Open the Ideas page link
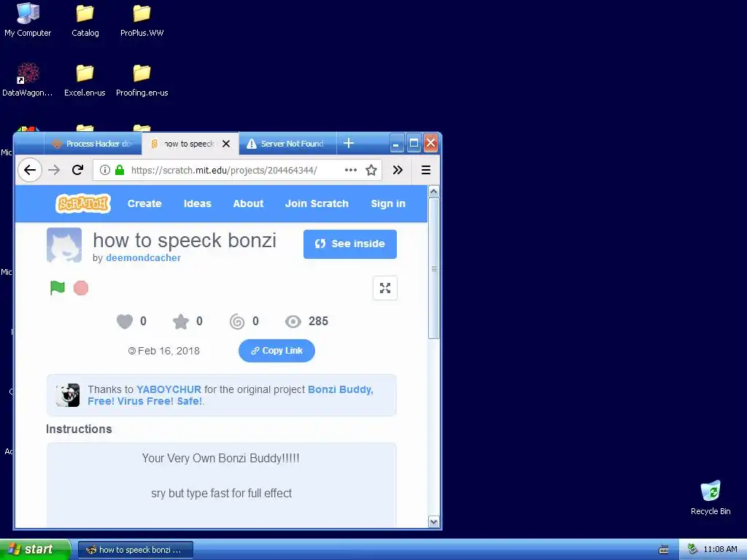Viewport: 747px width, 560px height. tap(197, 203)
